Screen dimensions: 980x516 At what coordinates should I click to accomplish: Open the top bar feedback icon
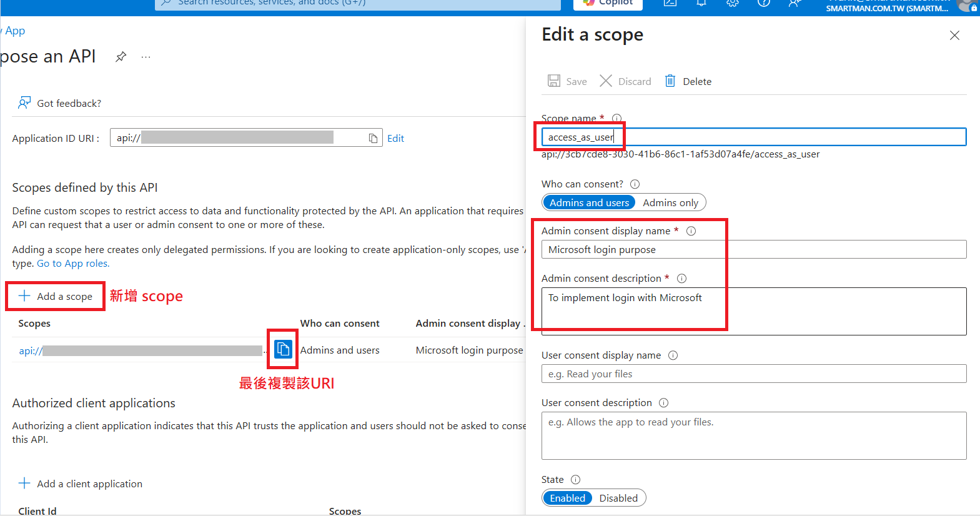click(794, 2)
